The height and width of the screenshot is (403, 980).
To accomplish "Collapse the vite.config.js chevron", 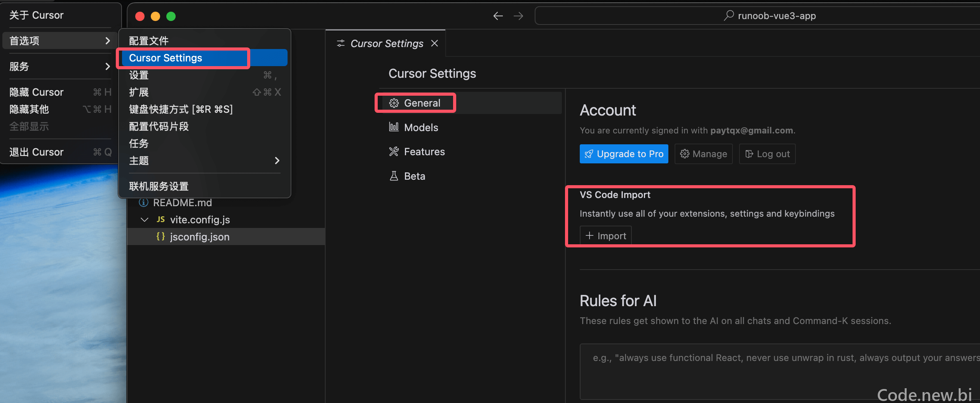I will point(145,220).
